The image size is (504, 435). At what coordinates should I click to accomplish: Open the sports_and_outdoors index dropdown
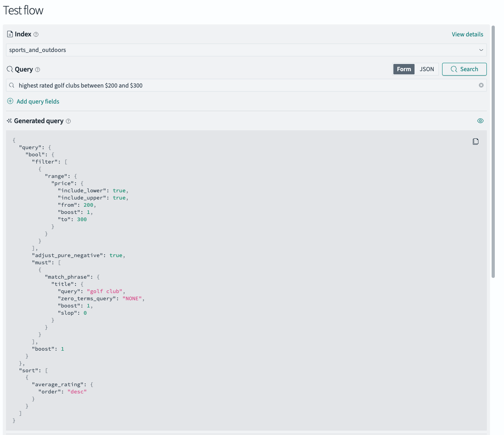tap(246, 50)
